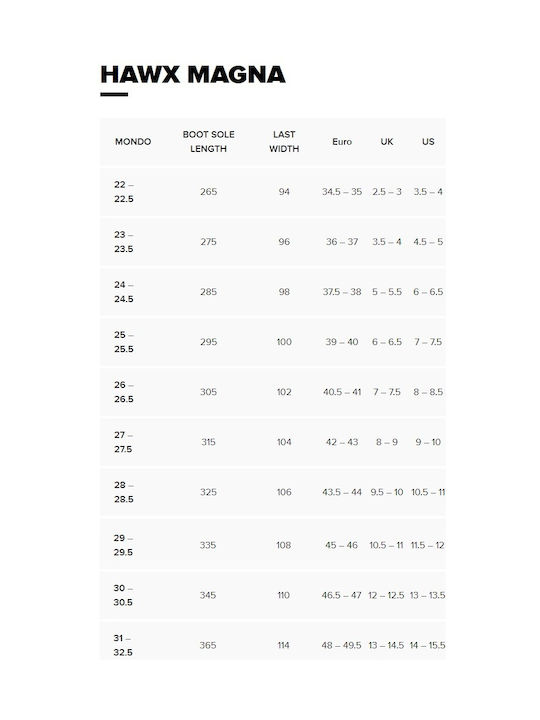Select US size 9 – 10
Viewport: 540px width, 720px height.
[x=428, y=442]
